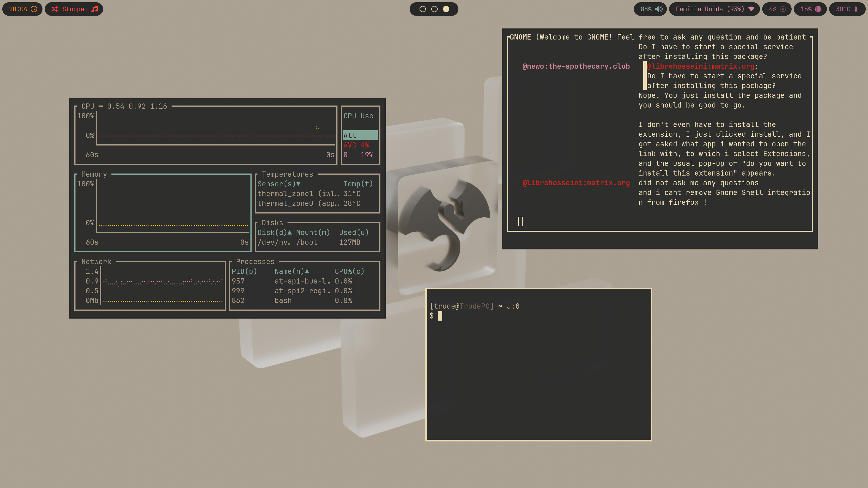Screen dimensions: 868x488
Task: Select the filled third workspace circle
Action: [x=446, y=9]
